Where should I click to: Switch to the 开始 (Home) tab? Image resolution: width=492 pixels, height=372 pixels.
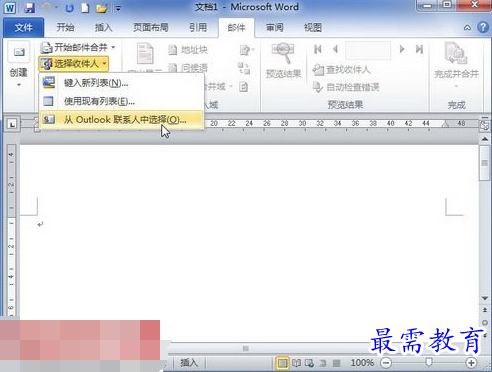[65, 27]
